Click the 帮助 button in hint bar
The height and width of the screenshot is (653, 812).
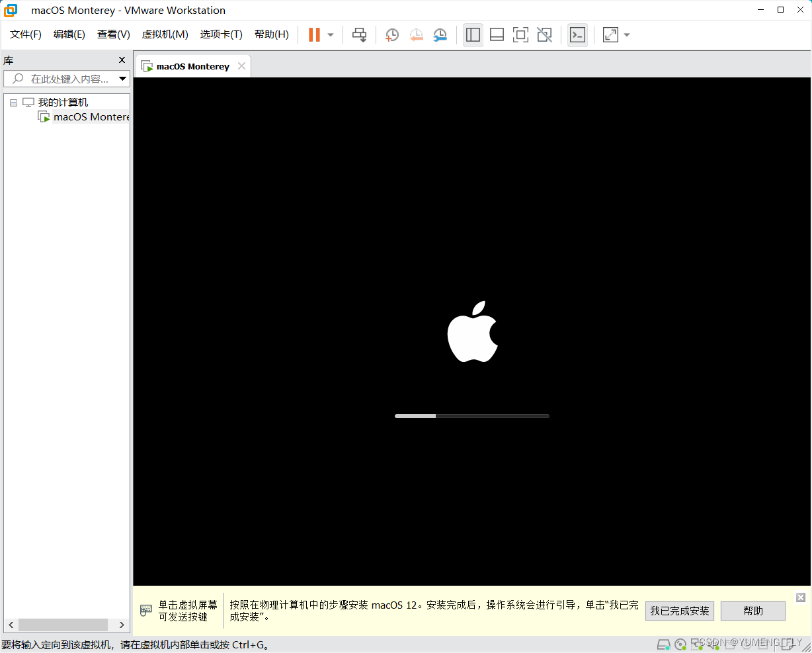click(753, 611)
